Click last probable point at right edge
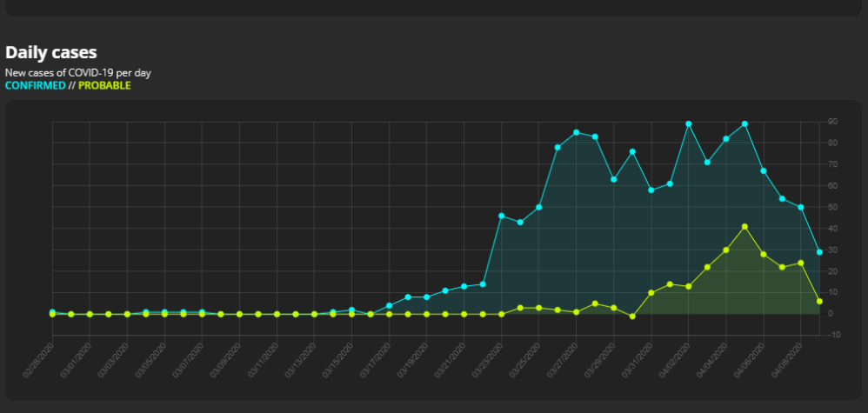Viewport: 868px width, 413px height. (x=819, y=301)
